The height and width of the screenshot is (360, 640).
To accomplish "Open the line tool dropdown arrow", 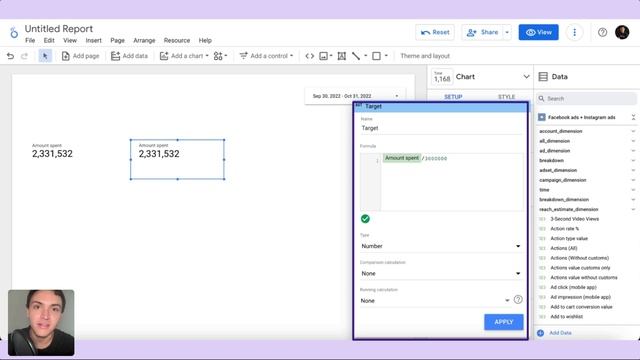I will point(366,56).
